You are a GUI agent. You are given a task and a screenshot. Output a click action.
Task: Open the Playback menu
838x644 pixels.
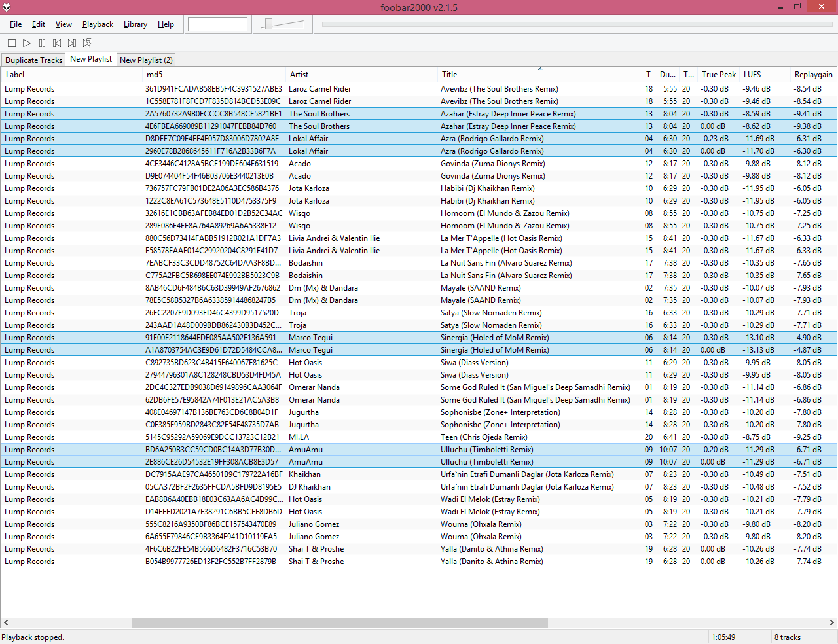pos(98,24)
